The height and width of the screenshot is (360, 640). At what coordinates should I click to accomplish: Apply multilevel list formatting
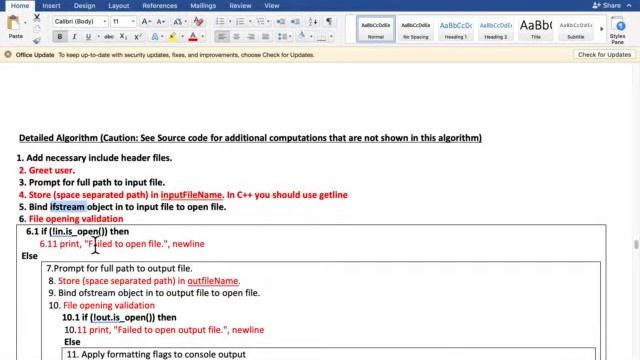[260, 21]
